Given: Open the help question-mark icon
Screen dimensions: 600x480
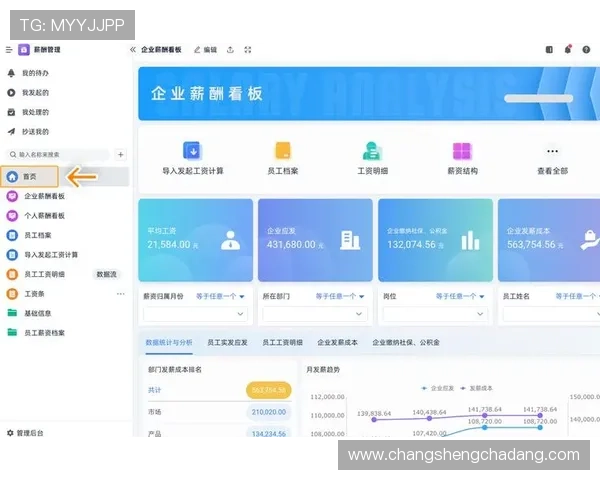Looking at the screenshot, I should [586, 49].
